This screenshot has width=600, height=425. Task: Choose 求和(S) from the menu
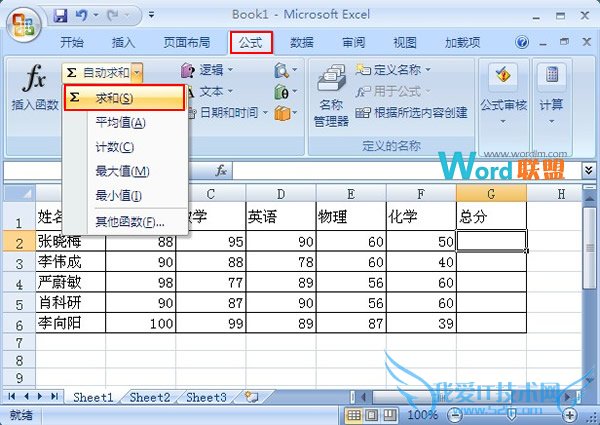(x=124, y=98)
